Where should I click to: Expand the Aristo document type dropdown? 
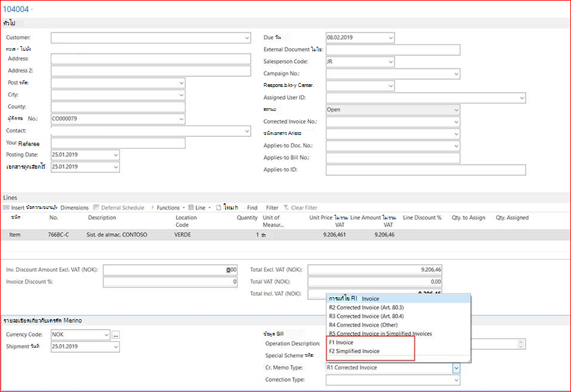point(456,134)
